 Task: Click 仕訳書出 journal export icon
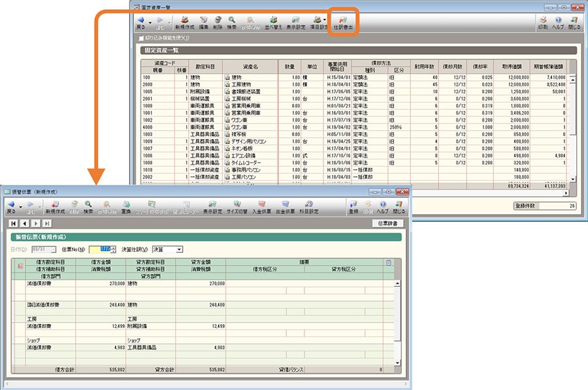(343, 22)
